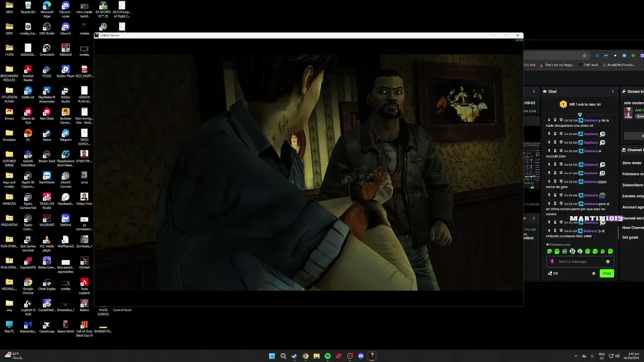Click the Windows Start button in taskbar
Image resolution: width=644 pixels, height=362 pixels.
[x=272, y=356]
